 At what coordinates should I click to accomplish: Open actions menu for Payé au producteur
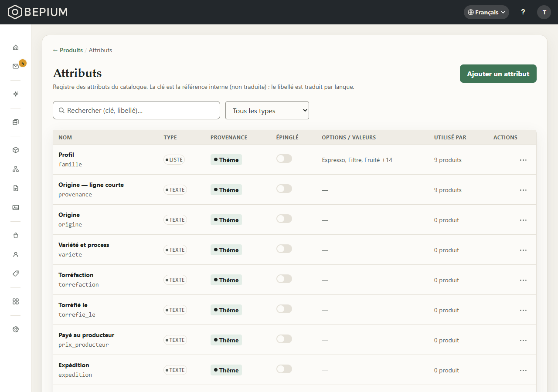523,340
